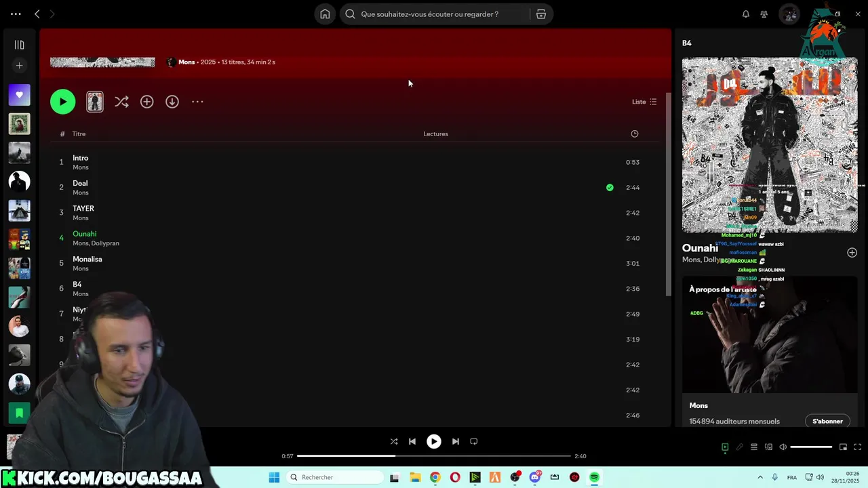Open the album cover preview thumbnail next to play
Screen dimensions: 868x488
pos(95,102)
